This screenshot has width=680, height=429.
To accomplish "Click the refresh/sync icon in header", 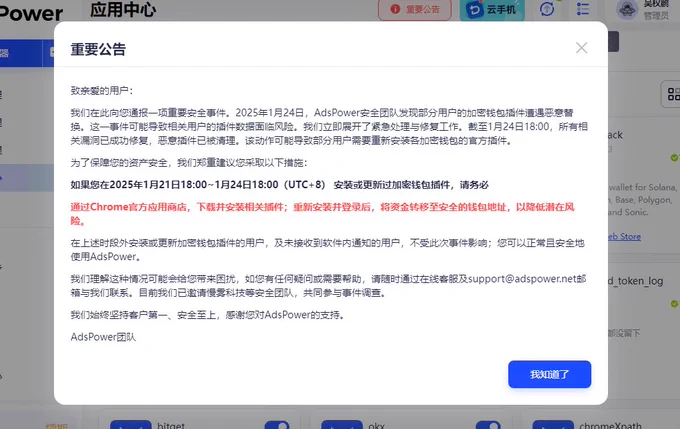I will [547, 9].
